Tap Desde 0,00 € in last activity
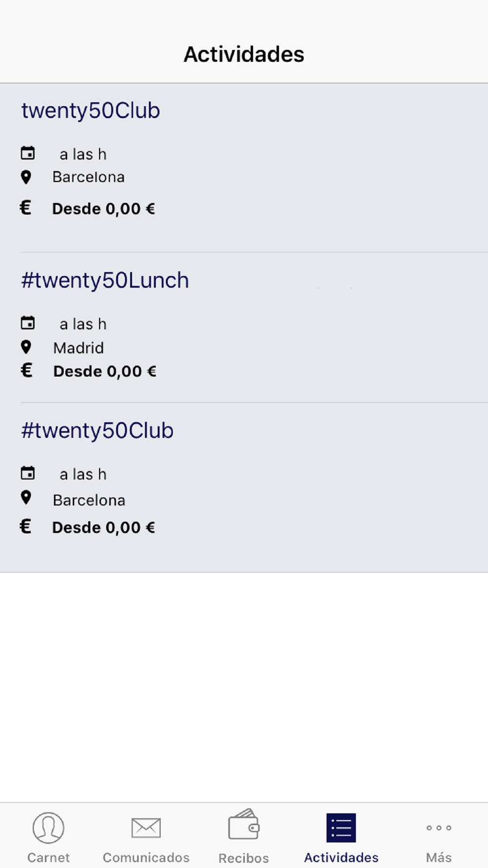The image size is (488, 868). [x=103, y=528]
